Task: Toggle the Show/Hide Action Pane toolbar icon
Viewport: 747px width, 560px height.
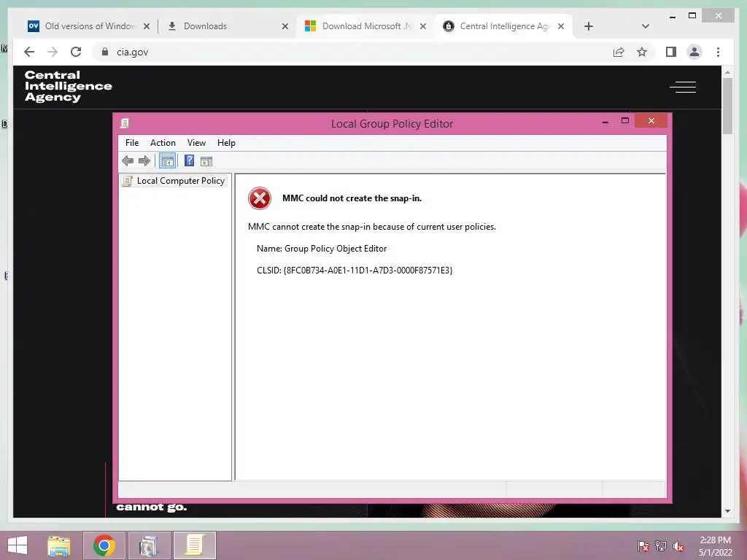Action: (x=206, y=161)
